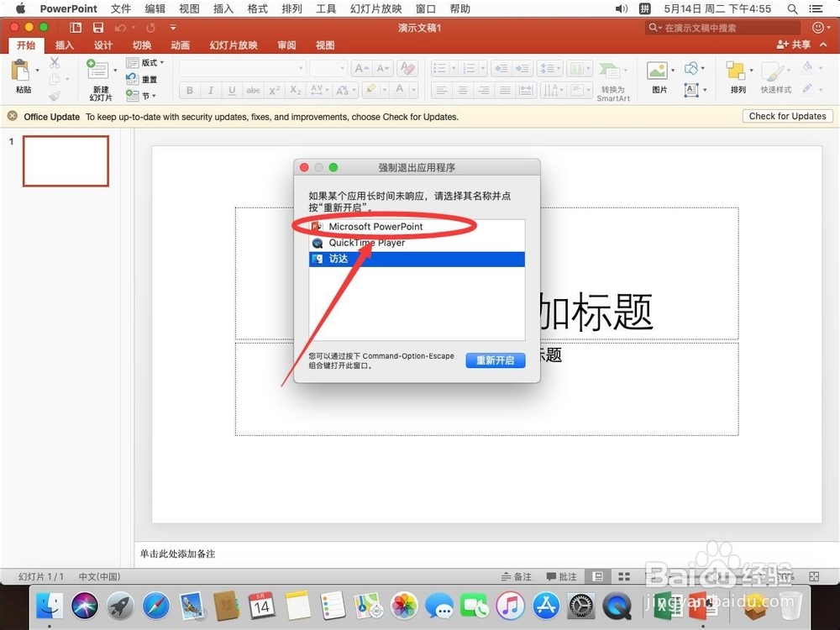Switch to the 插入 ribbon tab
This screenshot has width=840, height=630.
coord(65,45)
